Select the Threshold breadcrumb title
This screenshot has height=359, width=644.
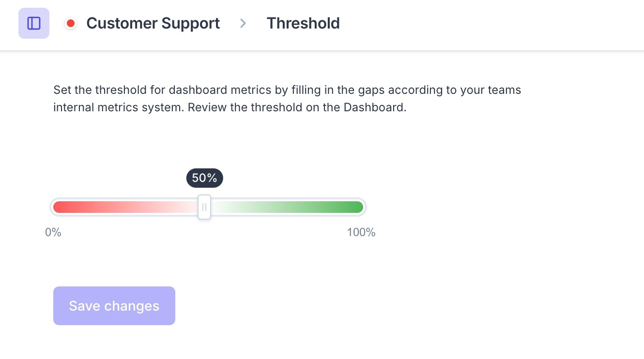coord(303,23)
